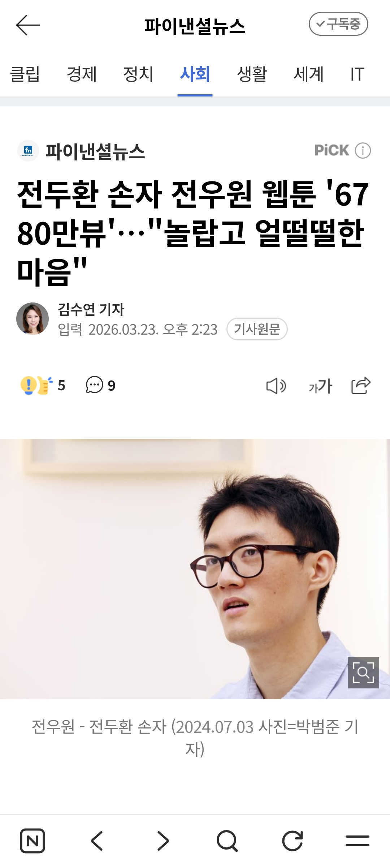View reporter 김수연 기자 profile

point(91,309)
